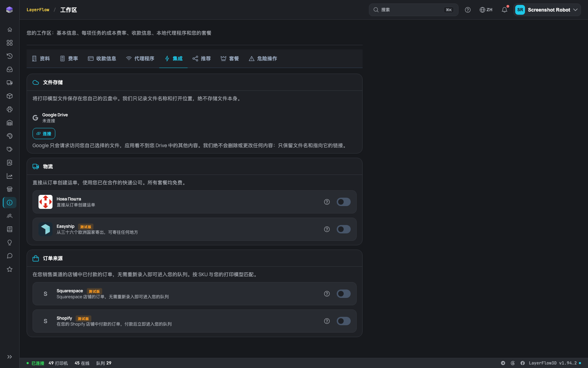
Task: Open the palette icon in sidebar
Action: pyautogui.click(x=9, y=136)
